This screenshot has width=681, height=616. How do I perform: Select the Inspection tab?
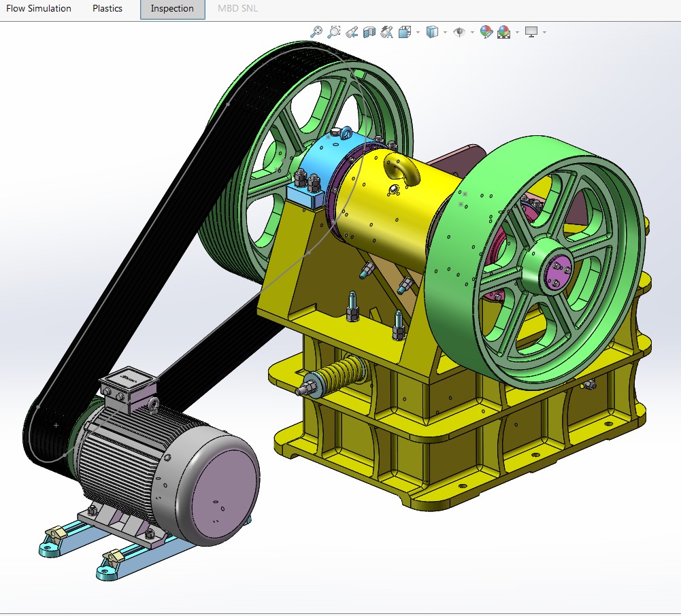(172, 9)
